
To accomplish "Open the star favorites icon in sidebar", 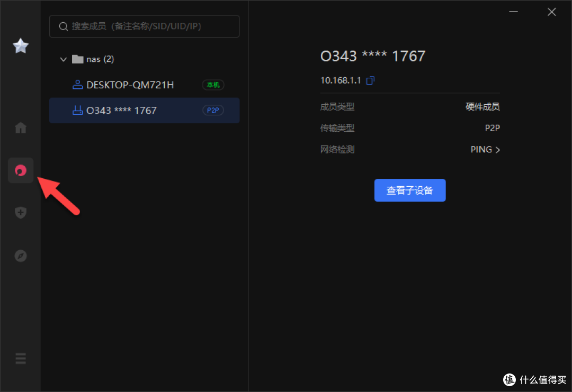I will [x=21, y=46].
